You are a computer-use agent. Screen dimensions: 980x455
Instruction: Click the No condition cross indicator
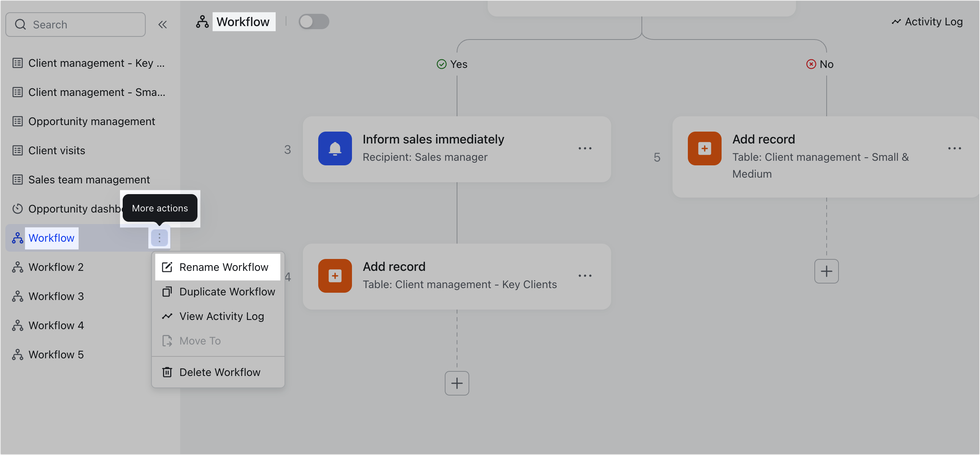click(811, 64)
